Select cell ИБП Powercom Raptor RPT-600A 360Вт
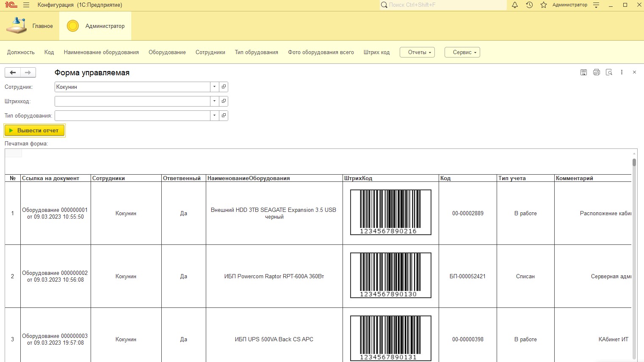Viewport: 644px width, 362px height. [x=274, y=276]
